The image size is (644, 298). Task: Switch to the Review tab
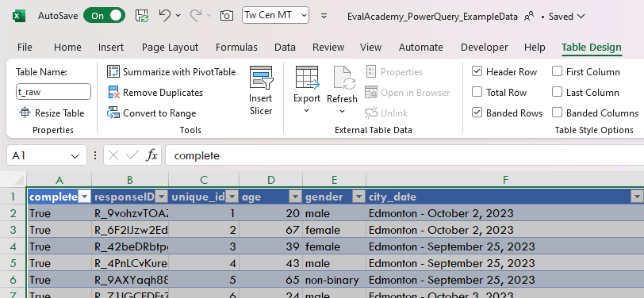point(328,48)
